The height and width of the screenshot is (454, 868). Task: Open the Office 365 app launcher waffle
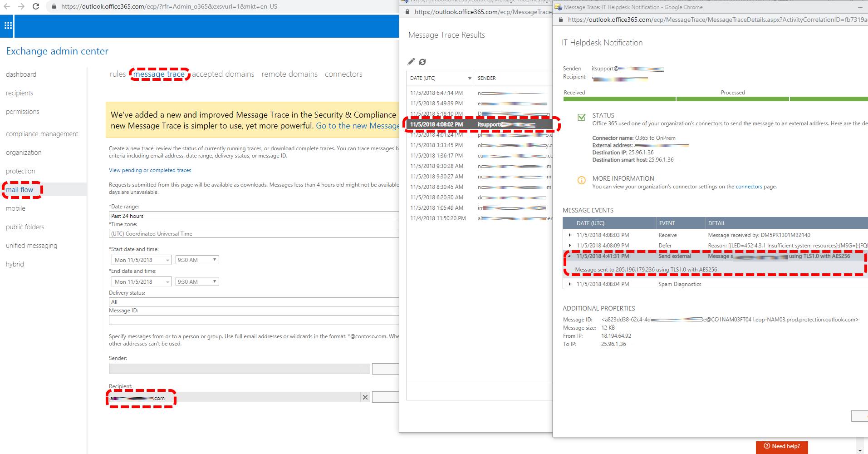8,26
